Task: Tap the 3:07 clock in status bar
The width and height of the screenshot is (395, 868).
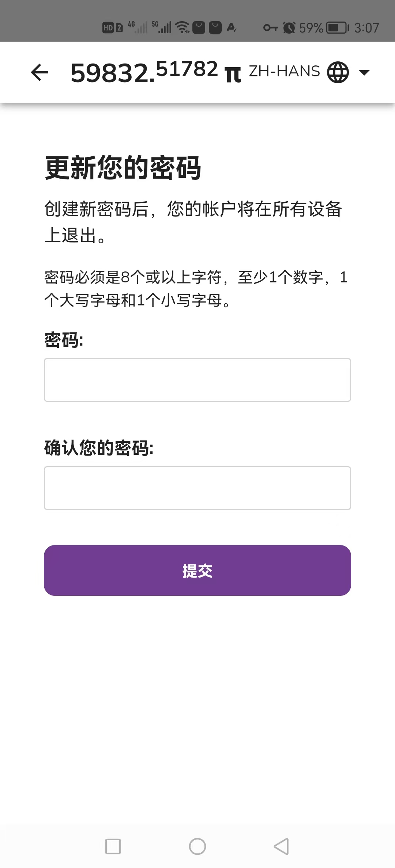Action: pyautogui.click(x=366, y=28)
